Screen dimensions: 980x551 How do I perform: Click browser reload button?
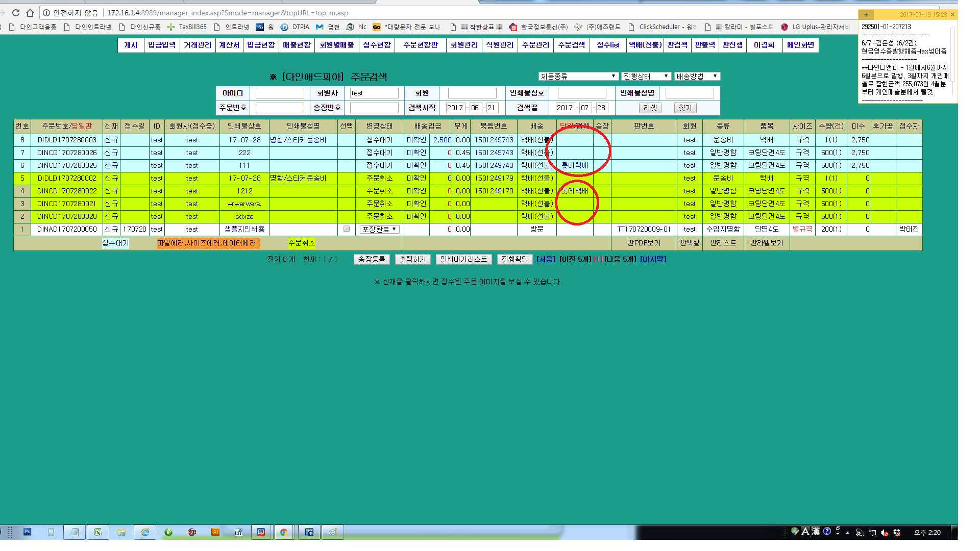(15, 13)
